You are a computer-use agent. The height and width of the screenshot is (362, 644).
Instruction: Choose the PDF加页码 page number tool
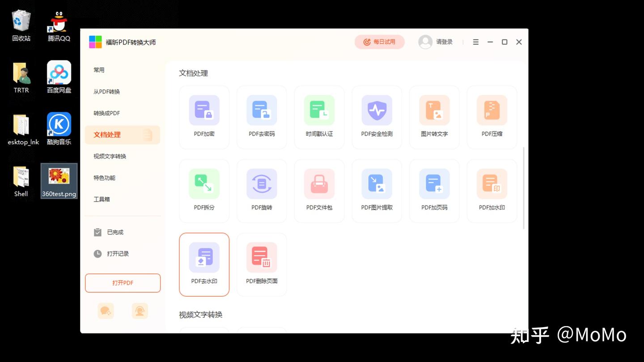(434, 191)
